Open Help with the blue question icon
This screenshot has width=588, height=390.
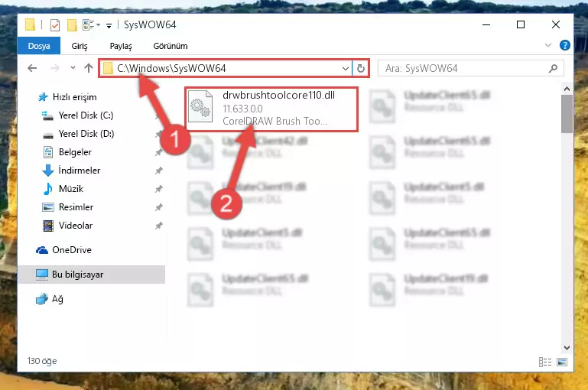tap(564, 45)
